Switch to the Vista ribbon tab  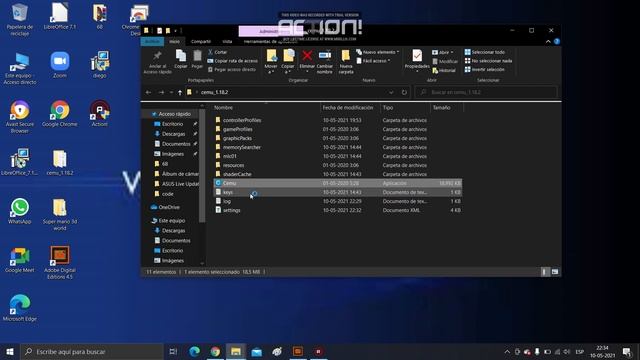point(227,42)
